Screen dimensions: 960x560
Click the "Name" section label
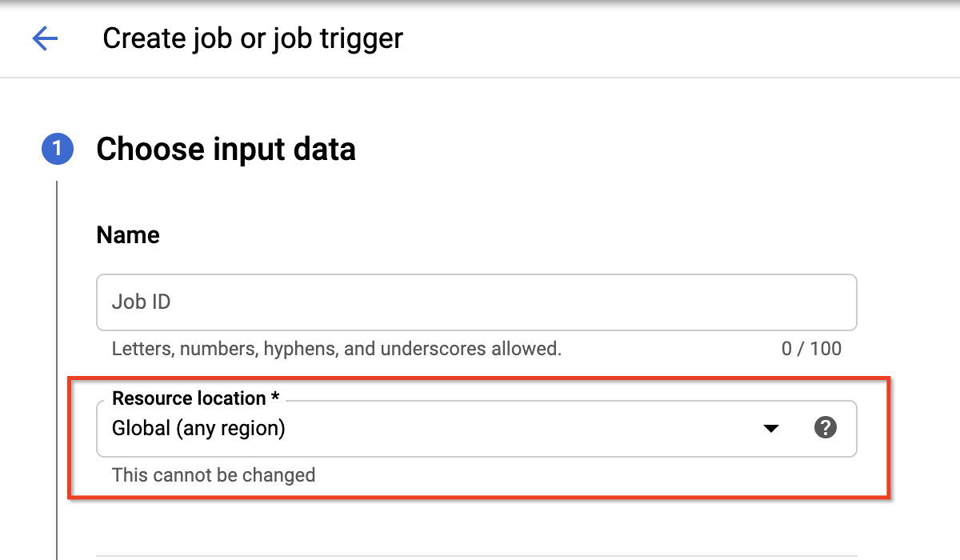coord(128,235)
